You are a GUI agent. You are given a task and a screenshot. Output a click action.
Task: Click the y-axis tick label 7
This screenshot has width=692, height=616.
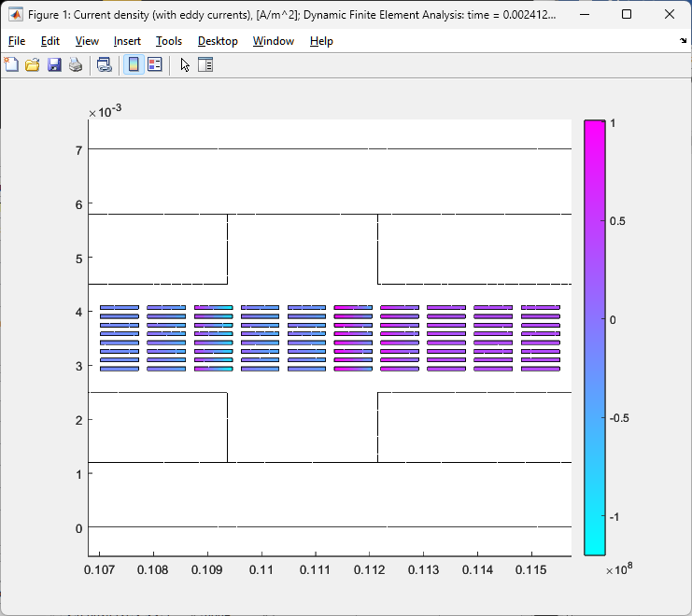[79, 151]
